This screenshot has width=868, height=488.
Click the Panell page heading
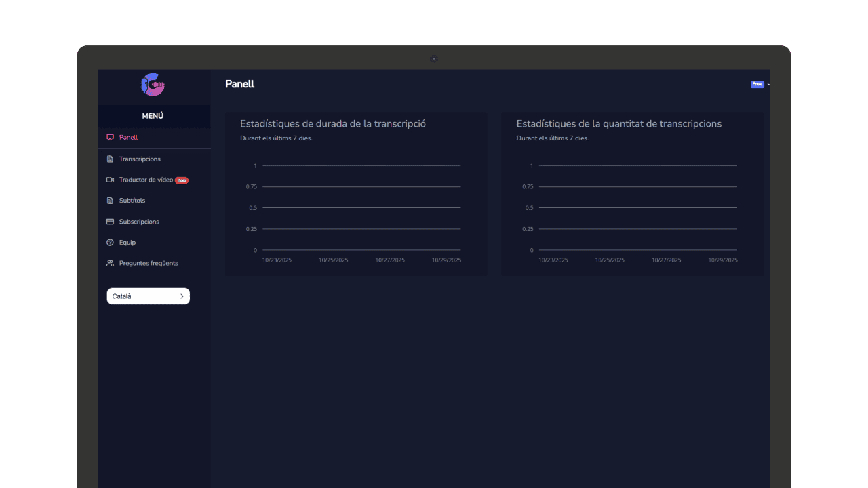click(239, 84)
